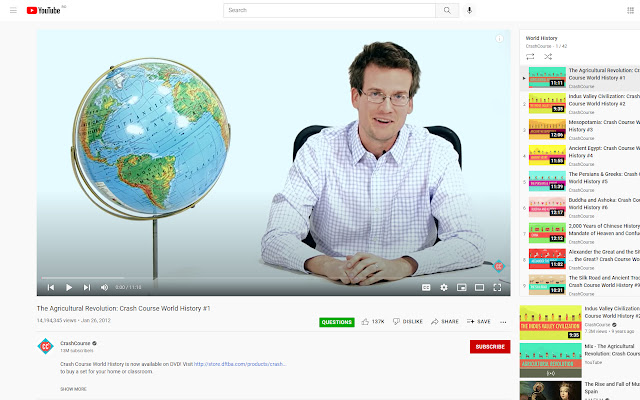
Task: Open the hamburger guide menu
Action: (13, 10)
